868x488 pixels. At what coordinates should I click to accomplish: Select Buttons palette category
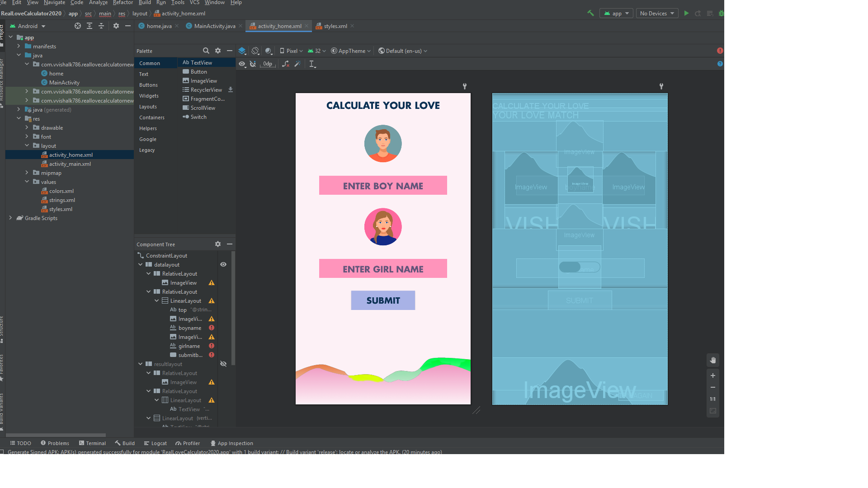pos(148,85)
